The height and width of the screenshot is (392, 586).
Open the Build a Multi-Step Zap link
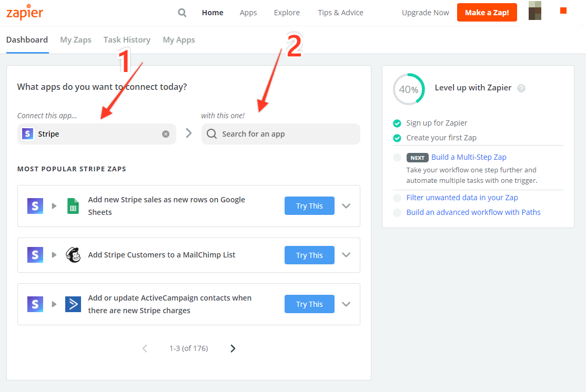coord(468,157)
